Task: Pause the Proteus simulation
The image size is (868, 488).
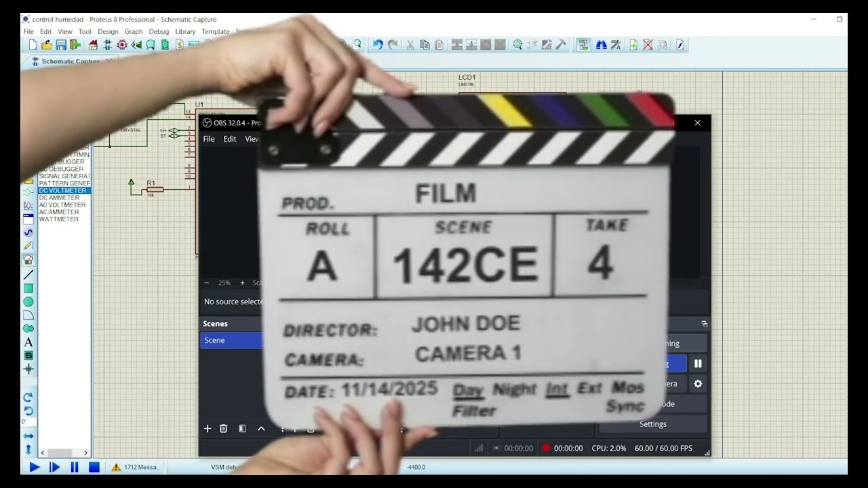Action: [x=75, y=467]
